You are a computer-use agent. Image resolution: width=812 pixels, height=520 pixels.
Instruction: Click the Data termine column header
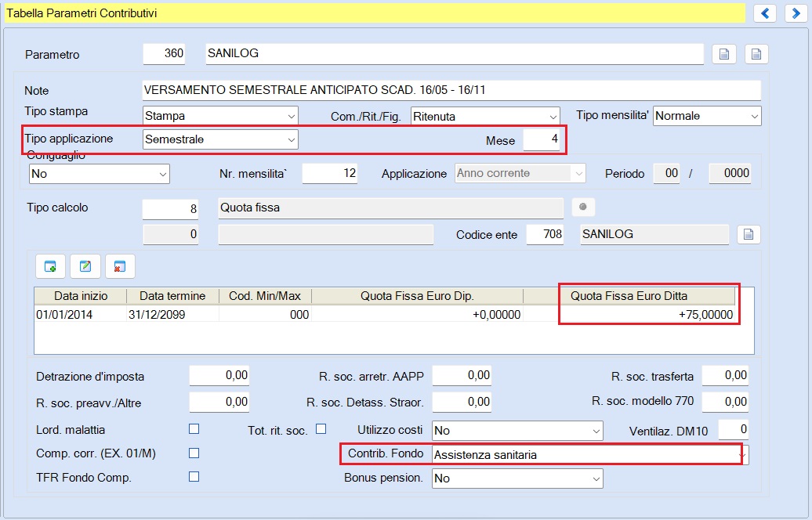(x=172, y=296)
